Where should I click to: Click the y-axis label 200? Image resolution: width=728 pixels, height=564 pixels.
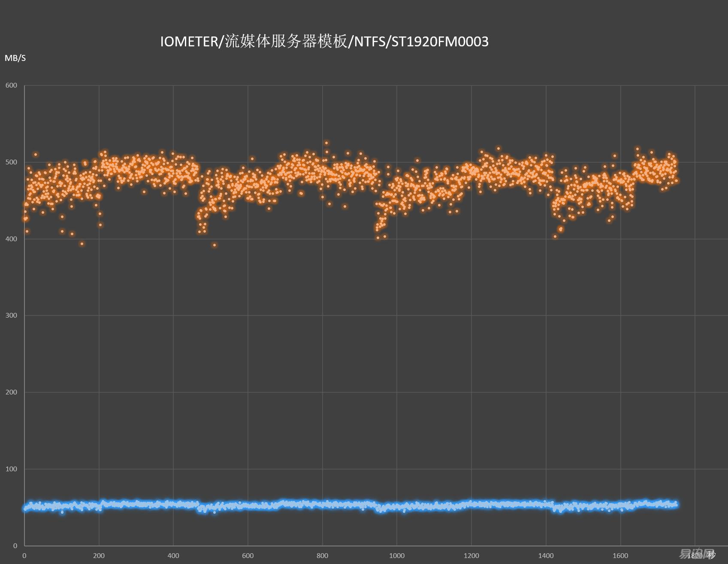(11, 392)
